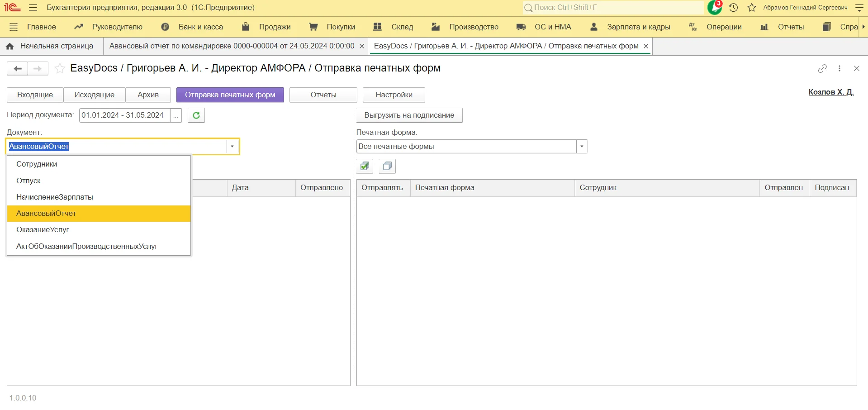Switch to the Входящие tab

(35, 95)
